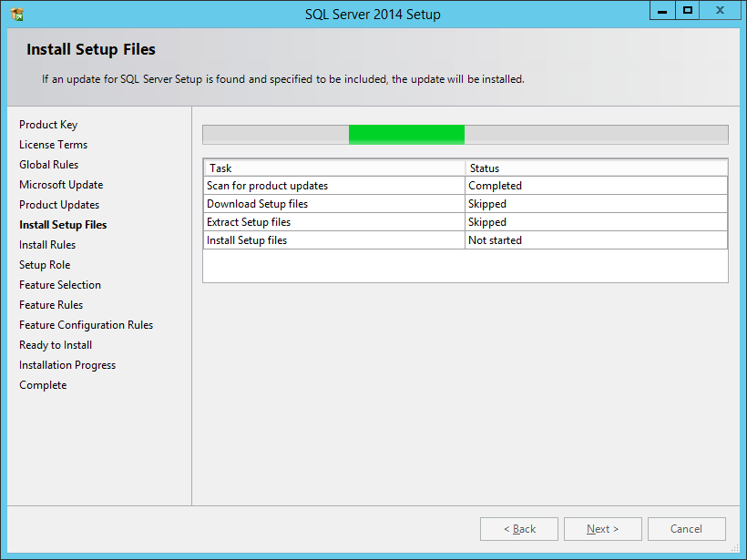Click the Install Setup files task row
This screenshot has width=747, height=560.
click(247, 240)
